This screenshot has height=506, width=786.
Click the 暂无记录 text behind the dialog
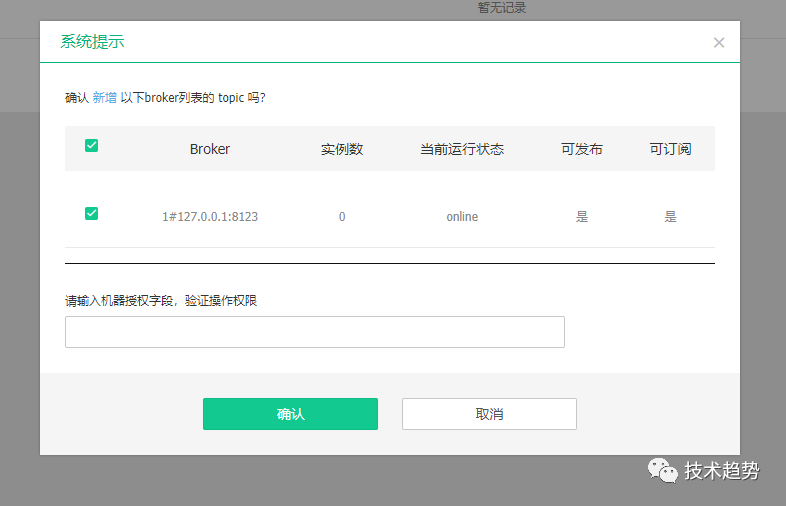(x=502, y=8)
